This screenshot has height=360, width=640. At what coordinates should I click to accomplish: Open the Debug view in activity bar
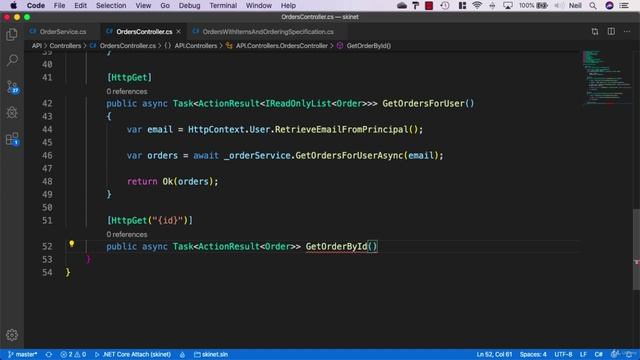click(x=12, y=112)
